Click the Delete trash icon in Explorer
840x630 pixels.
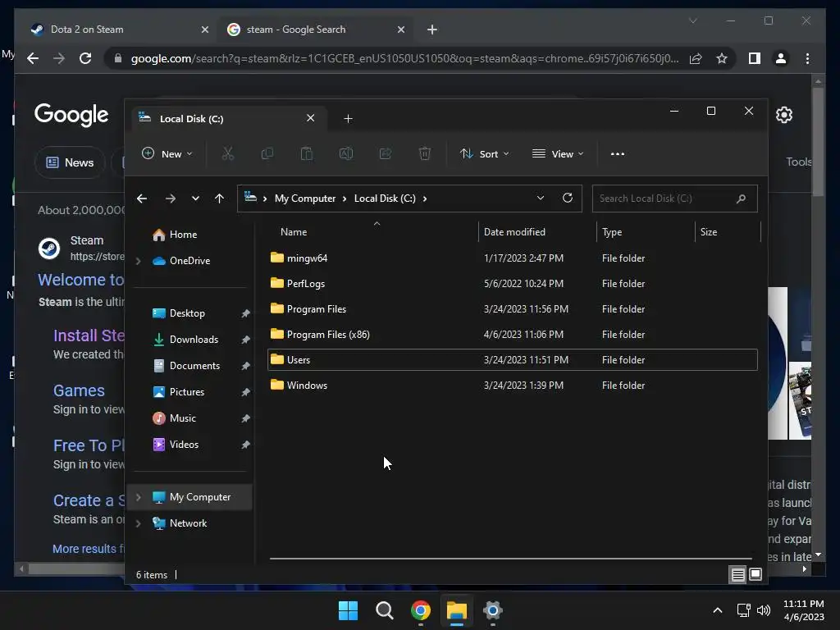point(424,153)
